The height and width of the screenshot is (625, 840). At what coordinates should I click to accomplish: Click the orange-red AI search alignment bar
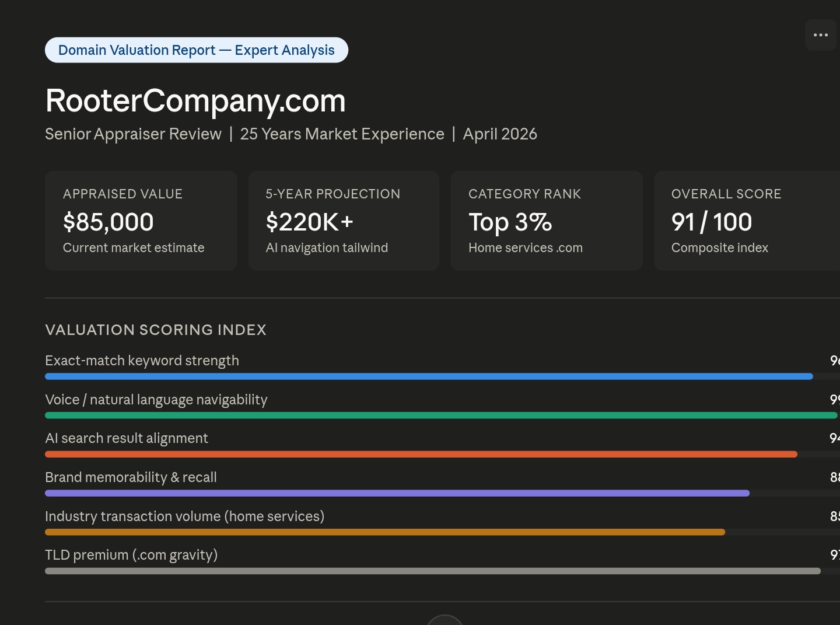421,454
